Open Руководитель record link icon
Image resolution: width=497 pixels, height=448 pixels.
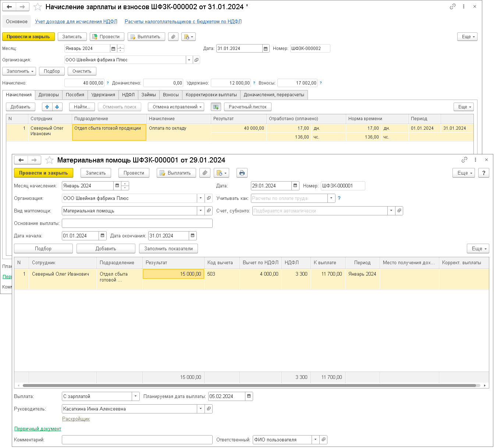point(209,409)
